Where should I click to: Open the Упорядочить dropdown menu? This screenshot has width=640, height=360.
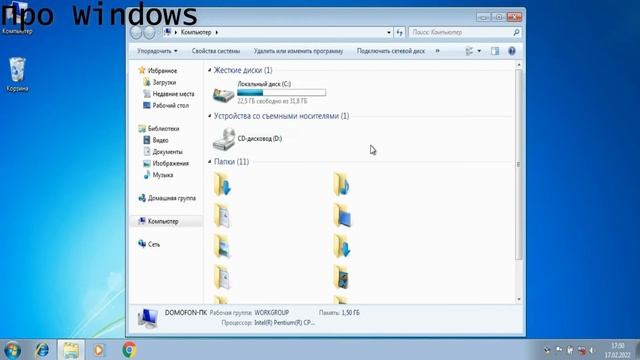click(x=157, y=51)
